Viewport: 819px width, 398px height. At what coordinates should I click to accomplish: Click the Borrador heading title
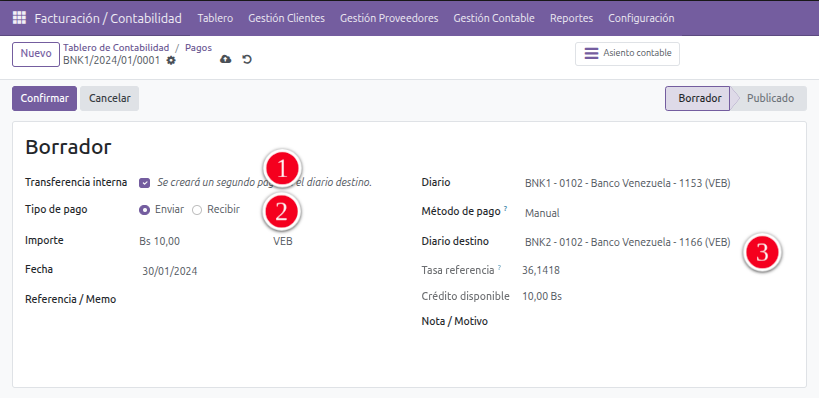(68, 147)
